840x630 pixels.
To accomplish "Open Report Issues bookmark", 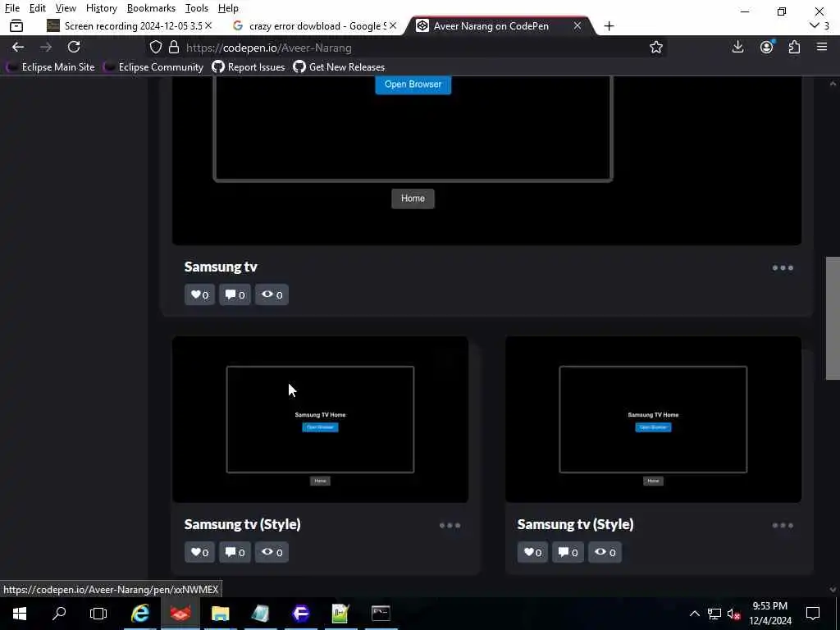I will coord(249,67).
